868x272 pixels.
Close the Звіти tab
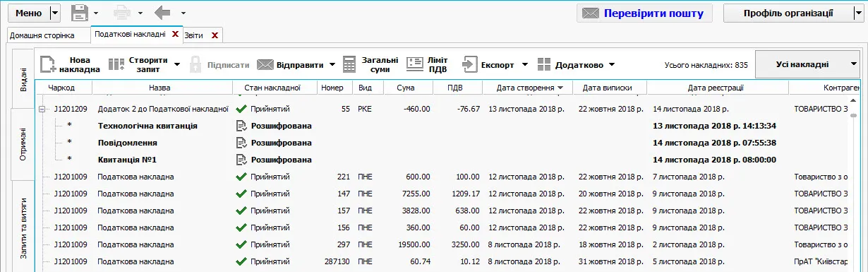pyautogui.click(x=215, y=35)
